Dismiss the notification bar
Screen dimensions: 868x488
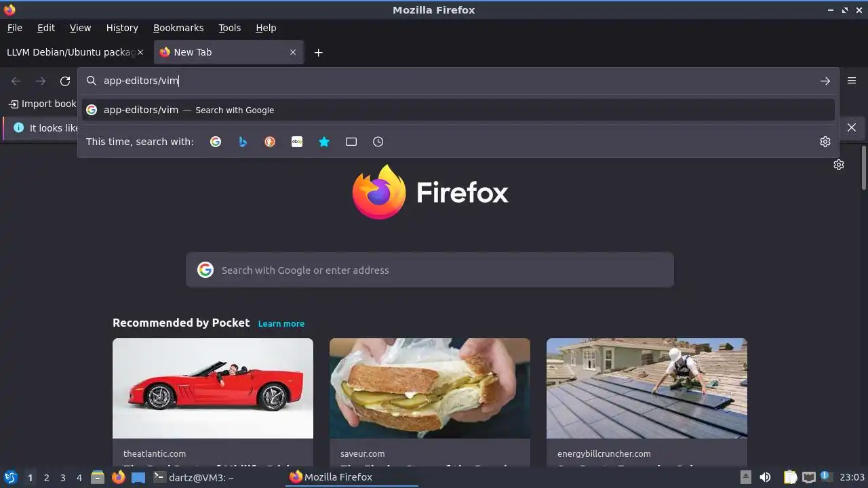852,127
